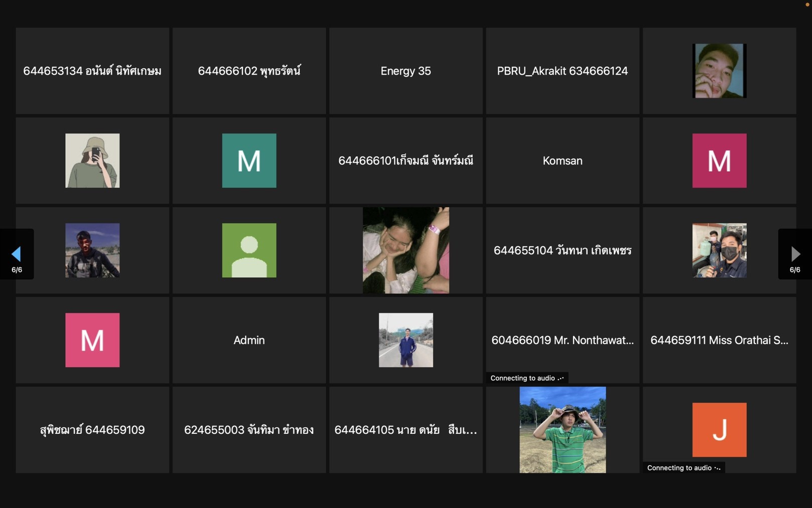Click the right arrow for next gallery page
Screen dimensions: 812x508
click(795, 254)
